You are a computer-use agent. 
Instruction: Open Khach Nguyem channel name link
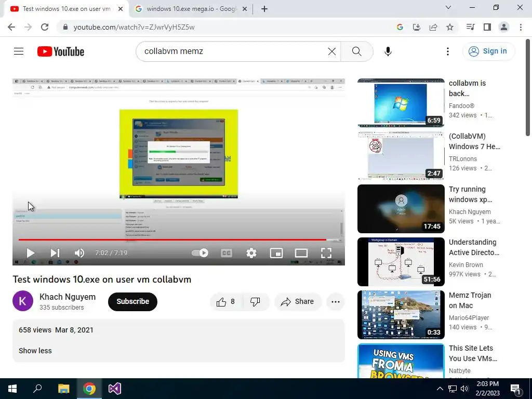(68, 297)
